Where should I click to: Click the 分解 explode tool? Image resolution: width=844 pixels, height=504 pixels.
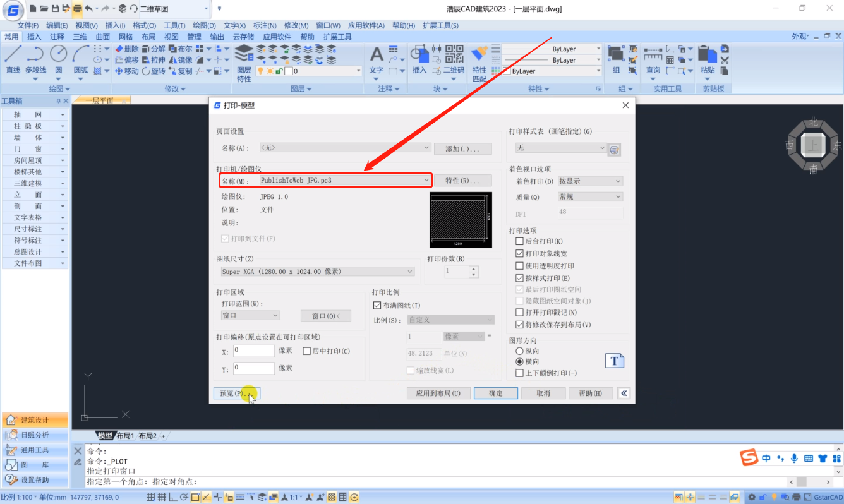coord(154,49)
